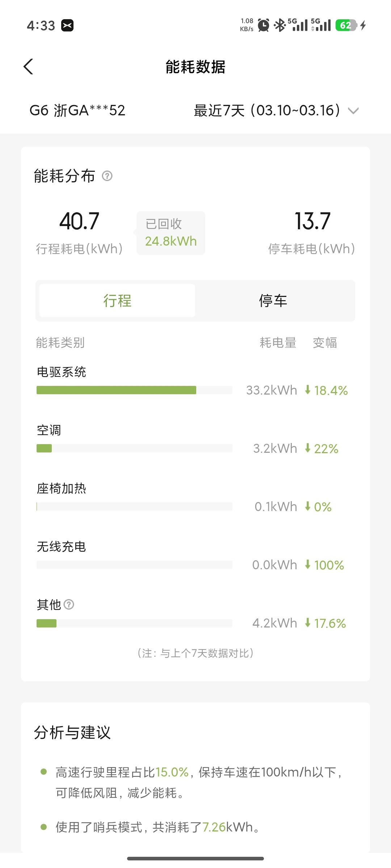Tap the 13.7 停车耗电 value
This screenshot has height=868, width=391.
click(312, 221)
